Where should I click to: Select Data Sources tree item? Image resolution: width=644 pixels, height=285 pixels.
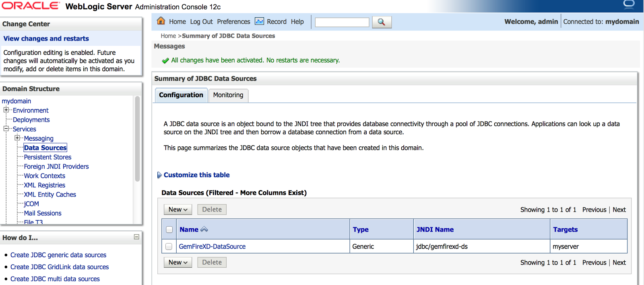tap(45, 148)
